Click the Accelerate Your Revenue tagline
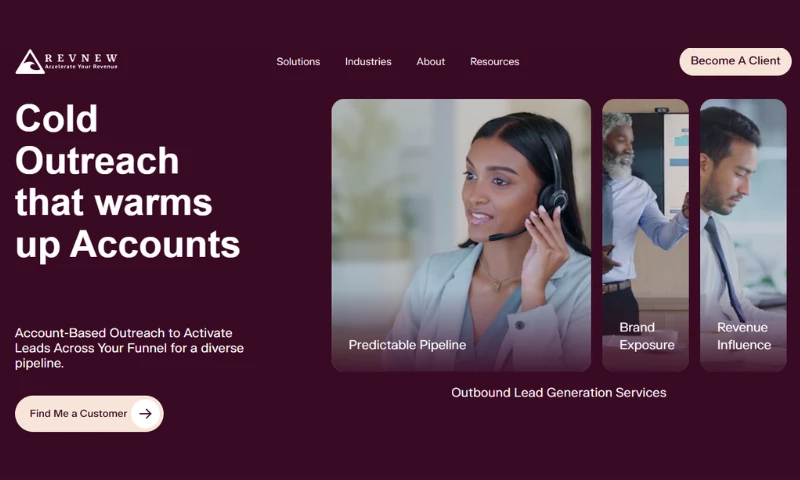The image size is (800, 480). click(82, 67)
